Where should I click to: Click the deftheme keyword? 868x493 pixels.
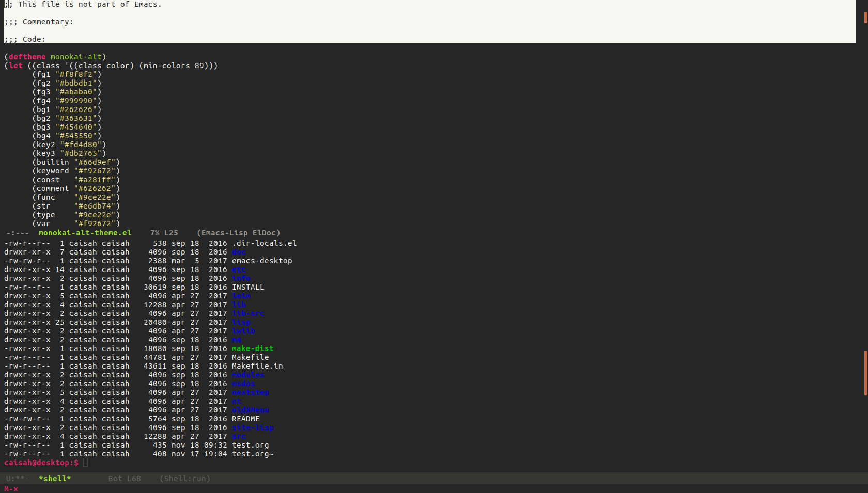click(27, 57)
